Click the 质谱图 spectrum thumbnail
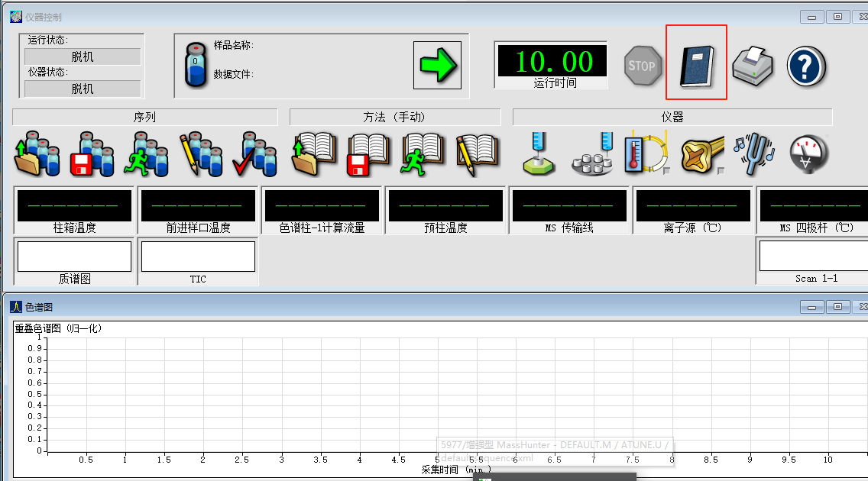 [74, 257]
